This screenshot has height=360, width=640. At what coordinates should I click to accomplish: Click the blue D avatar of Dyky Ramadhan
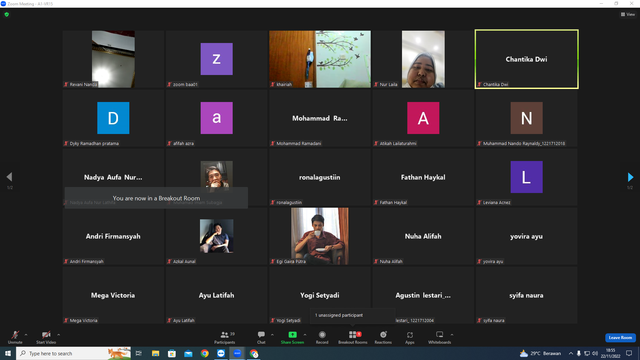[x=113, y=118]
